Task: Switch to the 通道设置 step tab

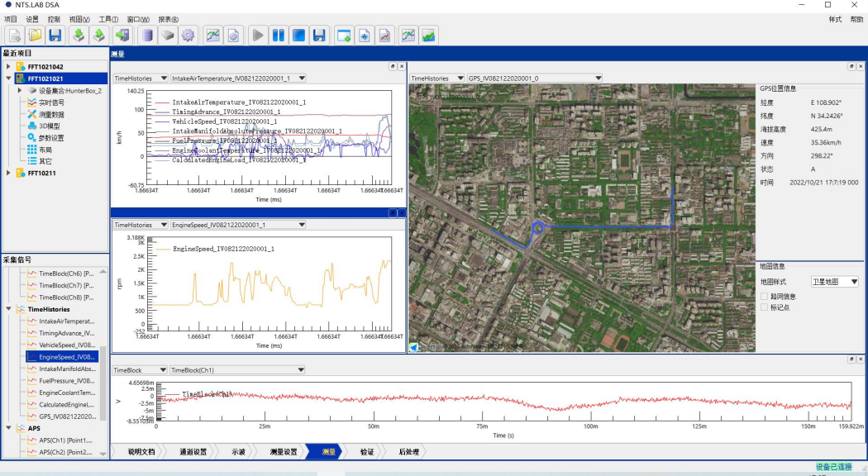Action: tap(193, 452)
